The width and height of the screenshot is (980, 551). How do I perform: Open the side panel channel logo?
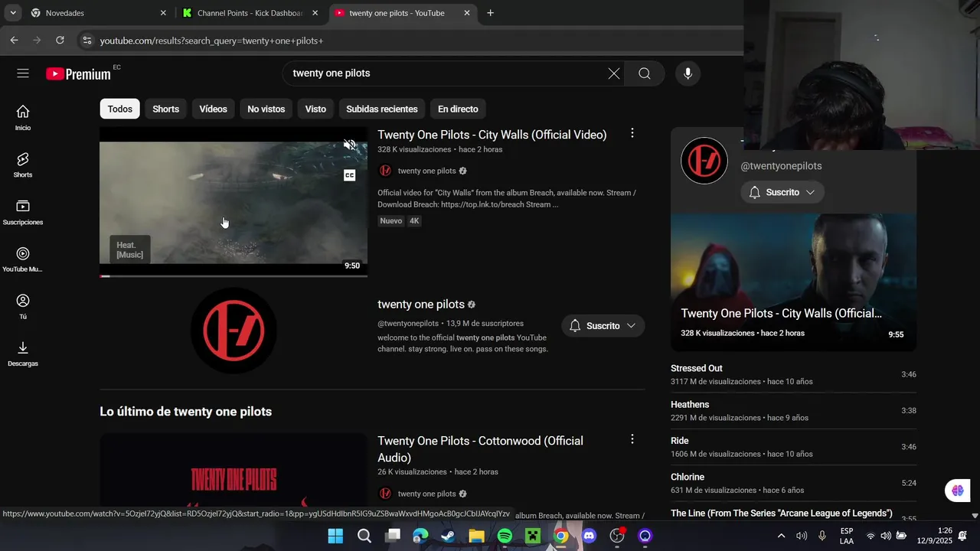click(704, 161)
